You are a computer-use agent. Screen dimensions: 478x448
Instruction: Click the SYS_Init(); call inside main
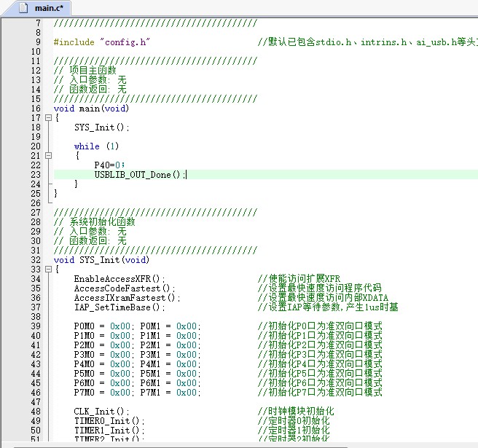click(101, 127)
